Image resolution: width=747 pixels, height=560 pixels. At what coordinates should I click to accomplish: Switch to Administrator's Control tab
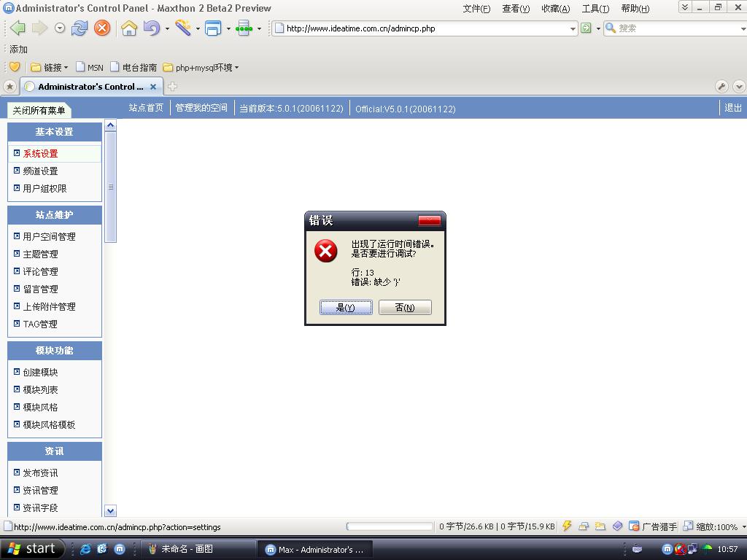pyautogui.click(x=90, y=87)
